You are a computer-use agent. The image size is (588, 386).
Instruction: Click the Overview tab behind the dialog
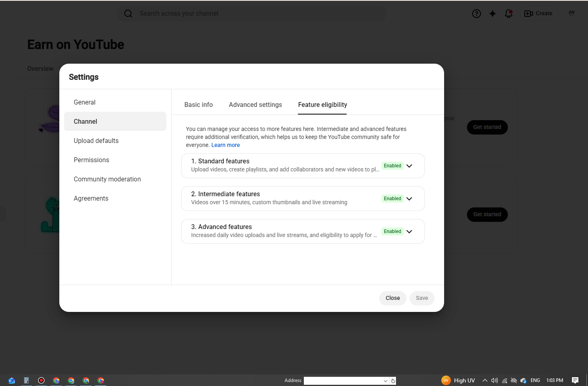pyautogui.click(x=40, y=68)
